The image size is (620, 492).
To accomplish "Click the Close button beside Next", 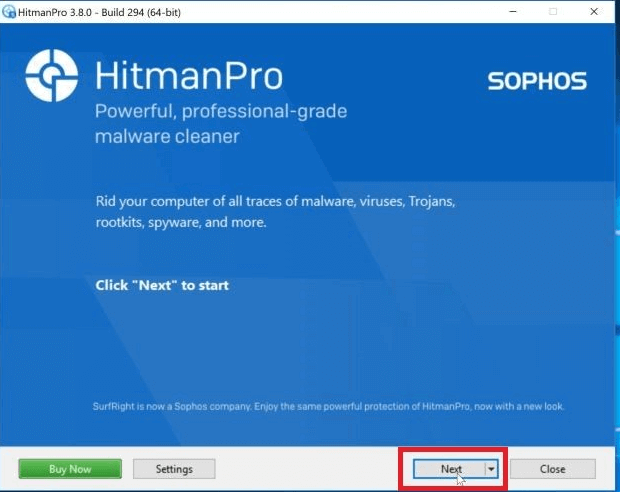I will pyautogui.click(x=552, y=469).
